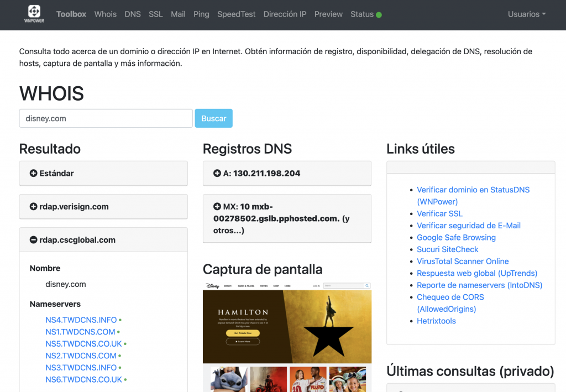
Task: Click the NS4.TWDCNS.INFO nameserver link
Action: coord(81,320)
